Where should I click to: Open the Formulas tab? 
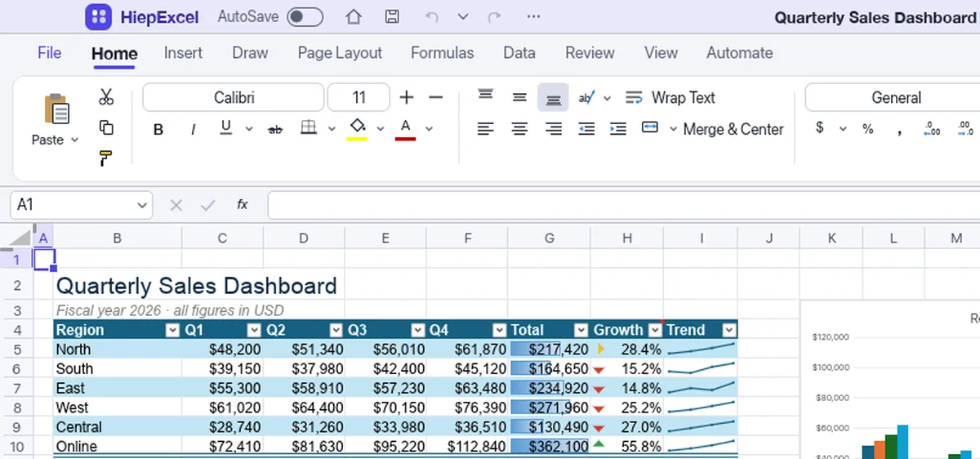(442, 52)
